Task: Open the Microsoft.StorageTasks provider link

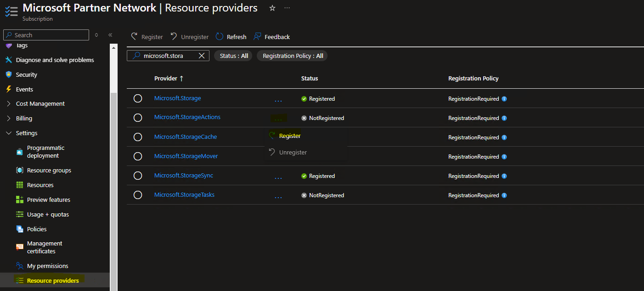Action: click(x=184, y=195)
